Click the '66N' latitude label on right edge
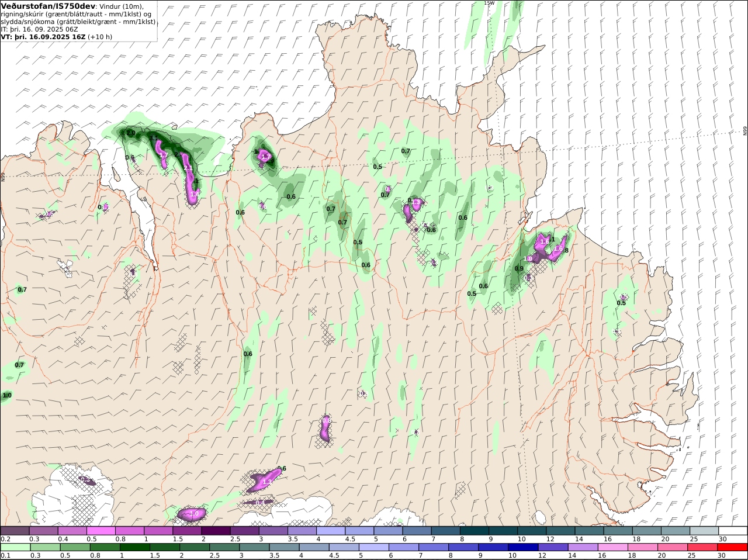Viewport: 748px width, 560px height. pos(745,131)
